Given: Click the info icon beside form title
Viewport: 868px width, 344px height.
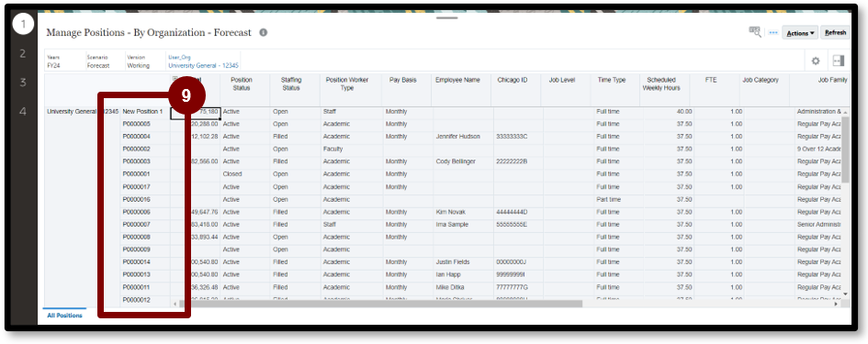Looking at the screenshot, I should (x=264, y=33).
